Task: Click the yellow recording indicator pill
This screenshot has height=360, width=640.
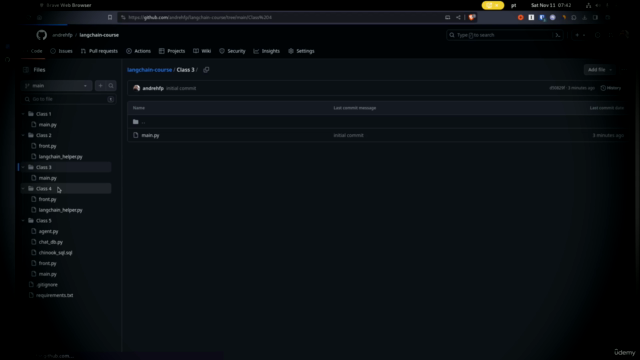Action: [493, 5]
